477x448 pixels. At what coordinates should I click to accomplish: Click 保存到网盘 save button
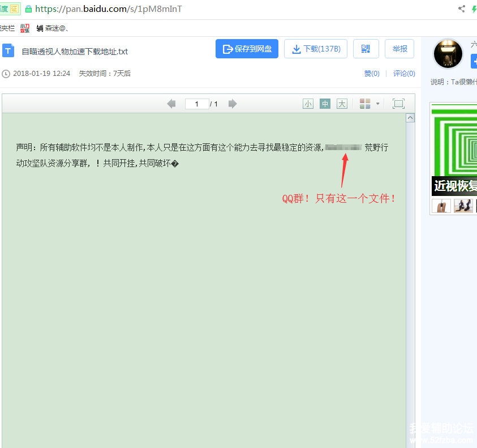pos(247,49)
